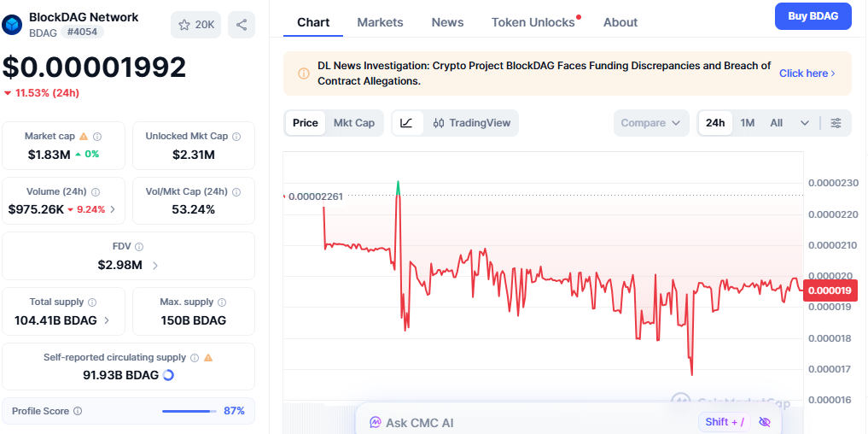868x434 pixels.
Task: Open the Token Unlocks tab
Action: (533, 22)
